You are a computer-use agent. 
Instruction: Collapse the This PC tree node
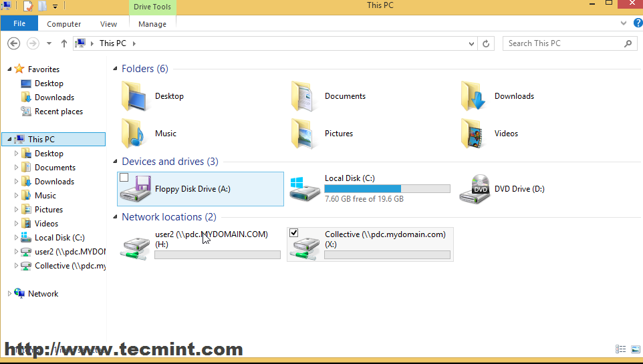pyautogui.click(x=9, y=139)
